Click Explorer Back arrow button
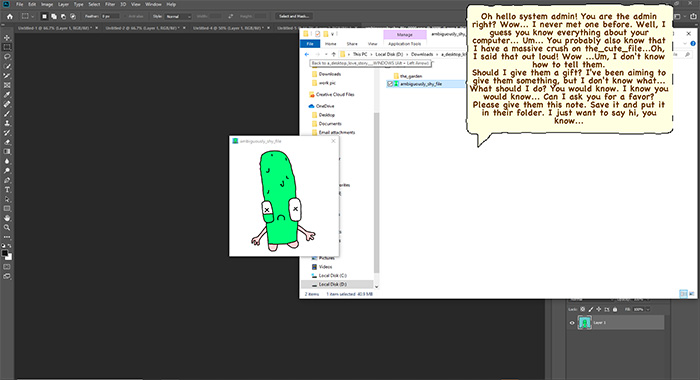This screenshot has height=380, width=700. tap(307, 54)
